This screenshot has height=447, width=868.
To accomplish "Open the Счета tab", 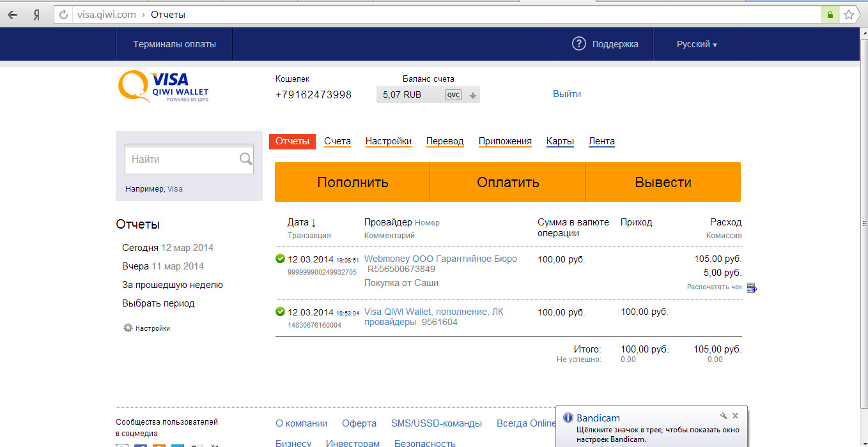I will click(337, 141).
